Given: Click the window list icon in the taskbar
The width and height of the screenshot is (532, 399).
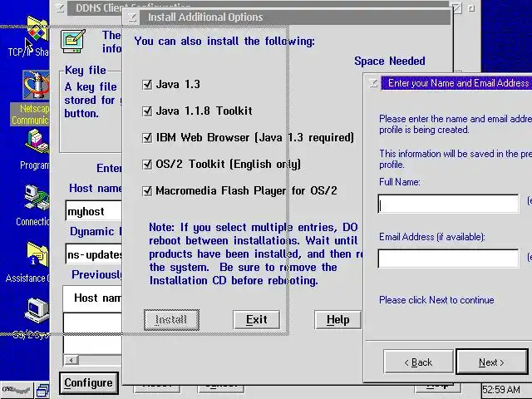Looking at the screenshot, I should (42, 391).
